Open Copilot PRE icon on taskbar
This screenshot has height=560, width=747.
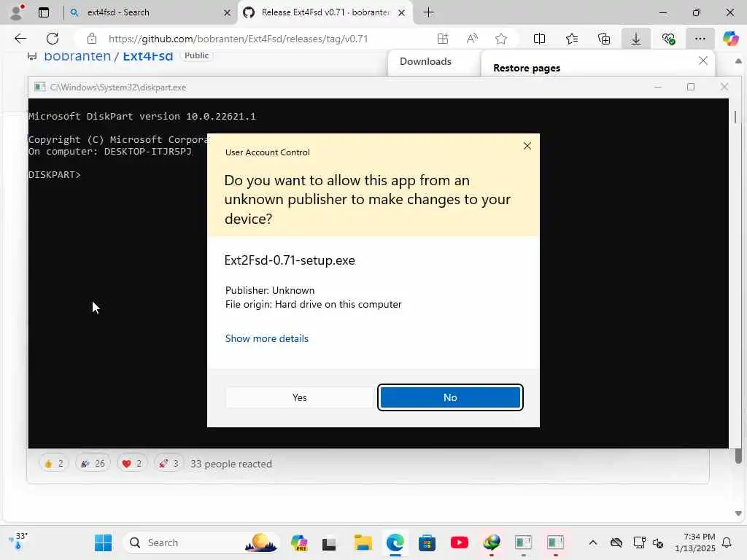299,542
